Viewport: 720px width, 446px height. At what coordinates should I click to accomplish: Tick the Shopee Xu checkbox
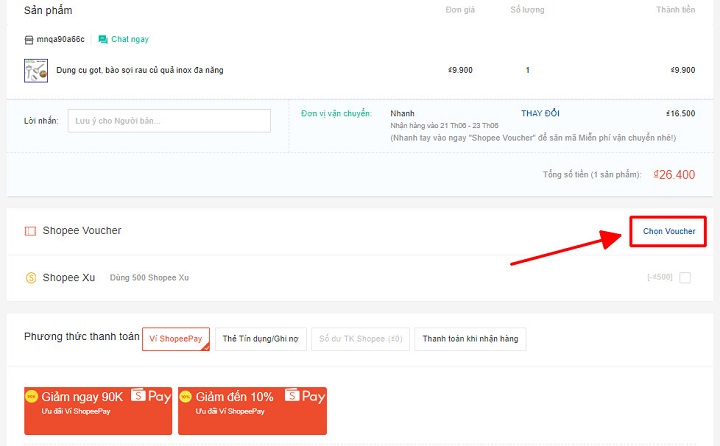[x=684, y=278]
